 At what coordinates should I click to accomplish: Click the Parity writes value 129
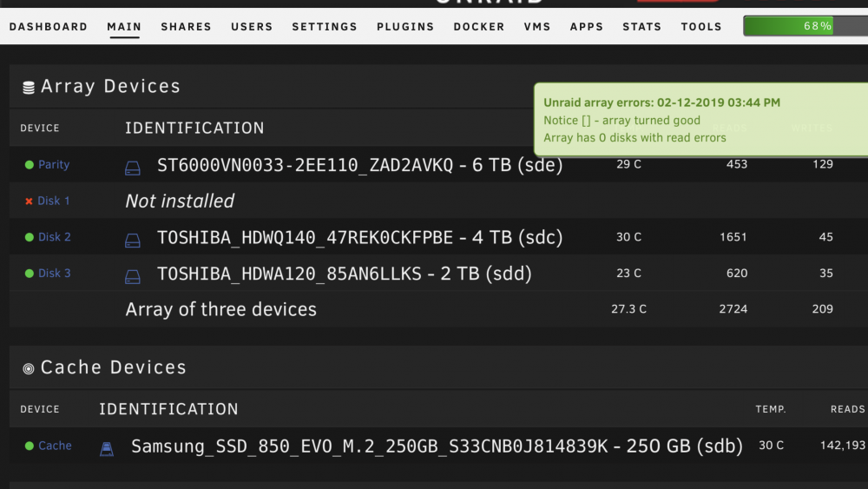tap(823, 164)
